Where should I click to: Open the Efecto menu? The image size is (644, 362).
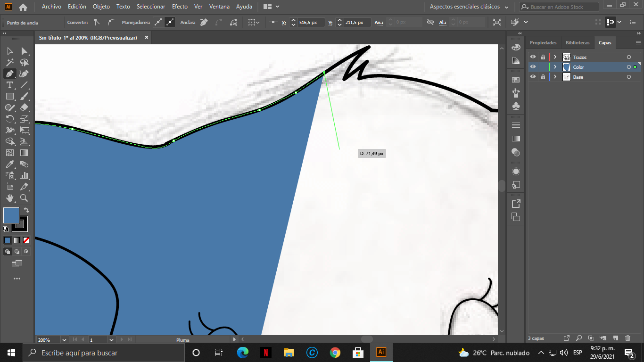[180, 7]
